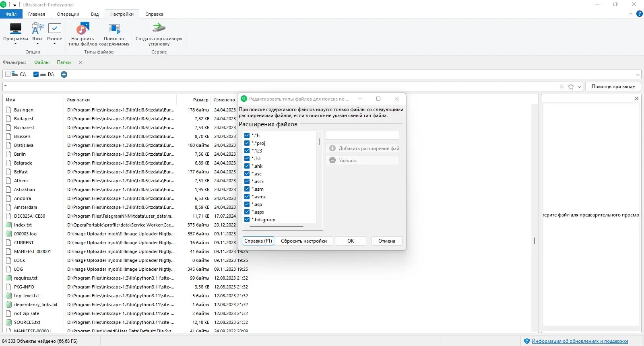This screenshot has width=644, height=346.
Task: Launch Создать портативную установку
Action: [x=159, y=34]
